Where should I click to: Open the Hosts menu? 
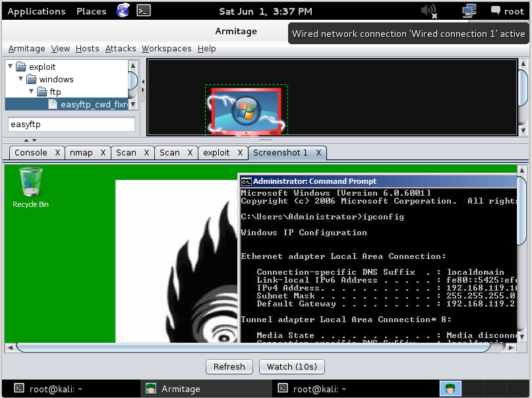click(x=87, y=49)
